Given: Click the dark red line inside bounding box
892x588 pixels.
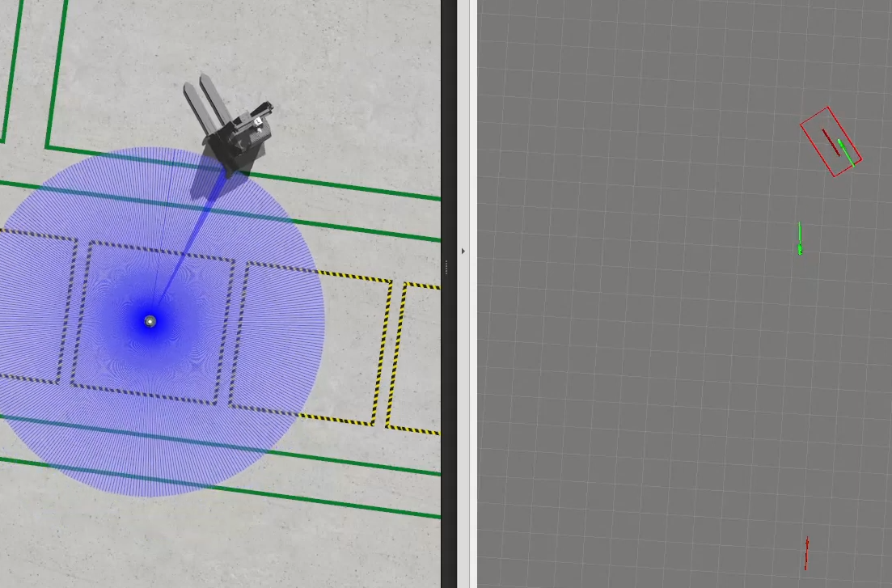Looking at the screenshot, I should click(x=831, y=142).
